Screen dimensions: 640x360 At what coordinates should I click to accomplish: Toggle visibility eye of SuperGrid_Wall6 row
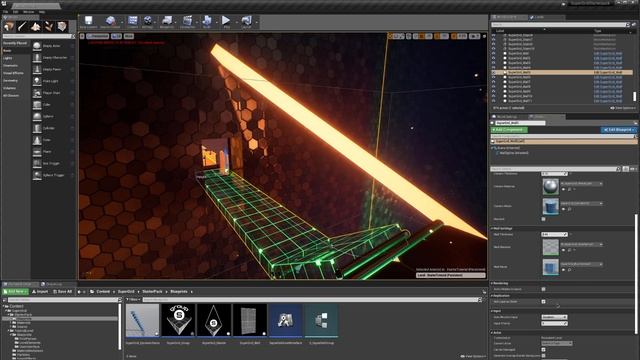click(493, 77)
